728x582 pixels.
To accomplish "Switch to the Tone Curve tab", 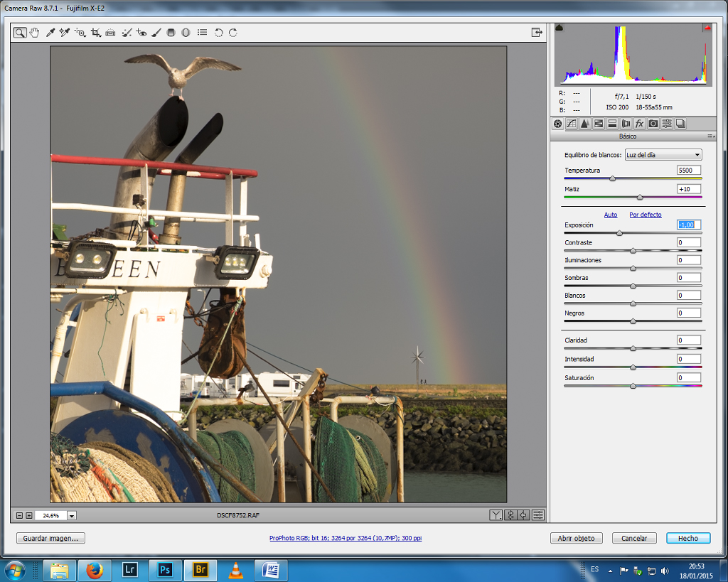I will (x=572, y=124).
